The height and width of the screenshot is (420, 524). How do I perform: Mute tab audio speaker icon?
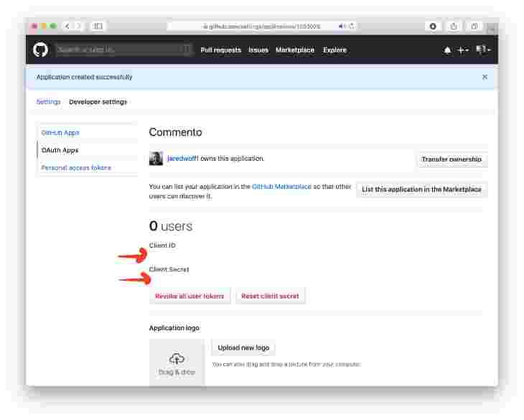342,26
